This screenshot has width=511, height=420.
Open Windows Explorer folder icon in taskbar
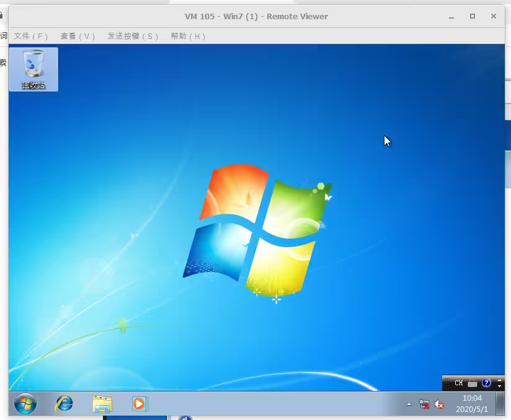click(102, 404)
